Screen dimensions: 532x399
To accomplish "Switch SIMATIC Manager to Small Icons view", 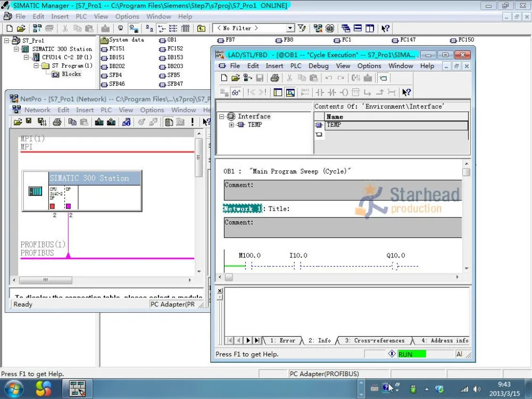I will point(162,29).
